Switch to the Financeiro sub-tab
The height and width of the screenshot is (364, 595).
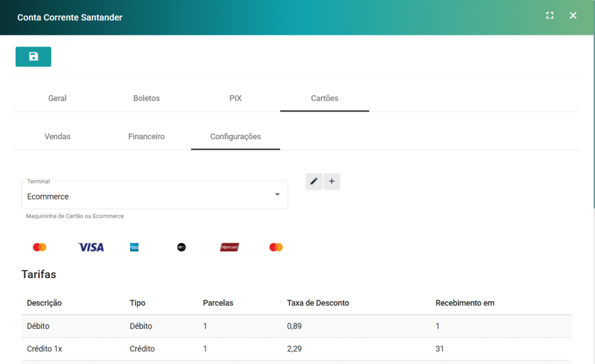146,136
